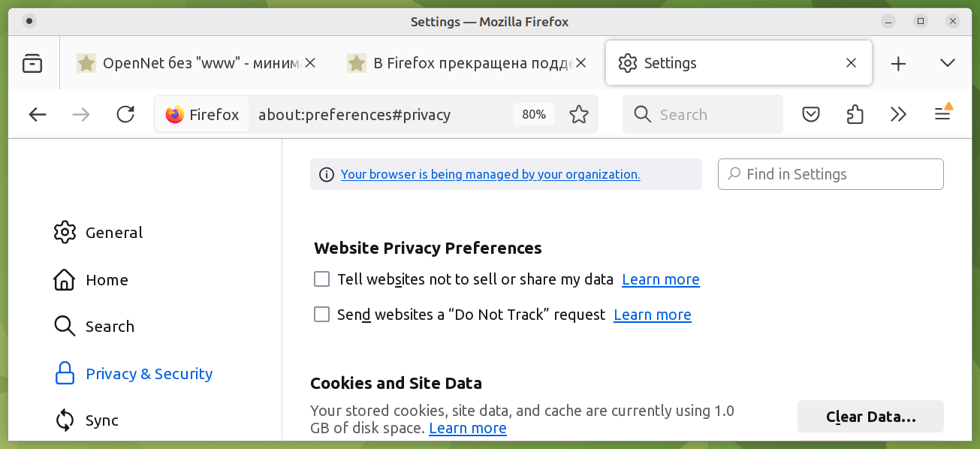Screen dimensions: 980x449
Task: Reload the current page
Action: [x=125, y=114]
